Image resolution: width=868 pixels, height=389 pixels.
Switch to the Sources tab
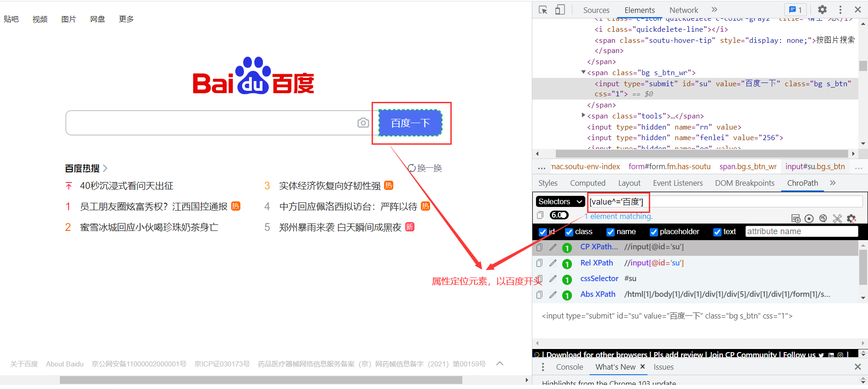[x=596, y=10]
